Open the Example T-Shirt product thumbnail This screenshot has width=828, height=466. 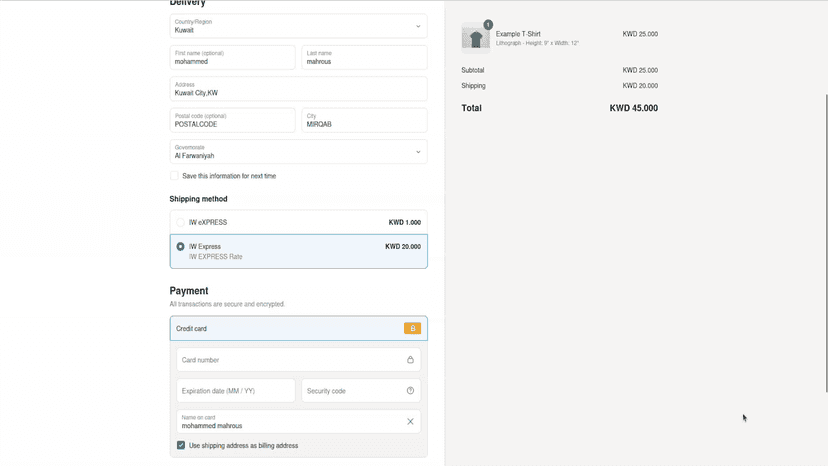click(x=476, y=38)
